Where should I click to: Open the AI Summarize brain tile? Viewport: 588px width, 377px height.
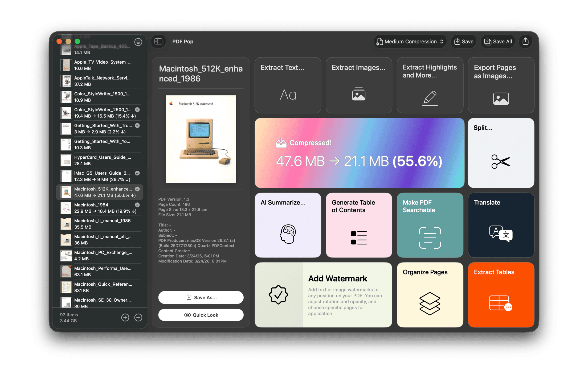click(x=288, y=225)
